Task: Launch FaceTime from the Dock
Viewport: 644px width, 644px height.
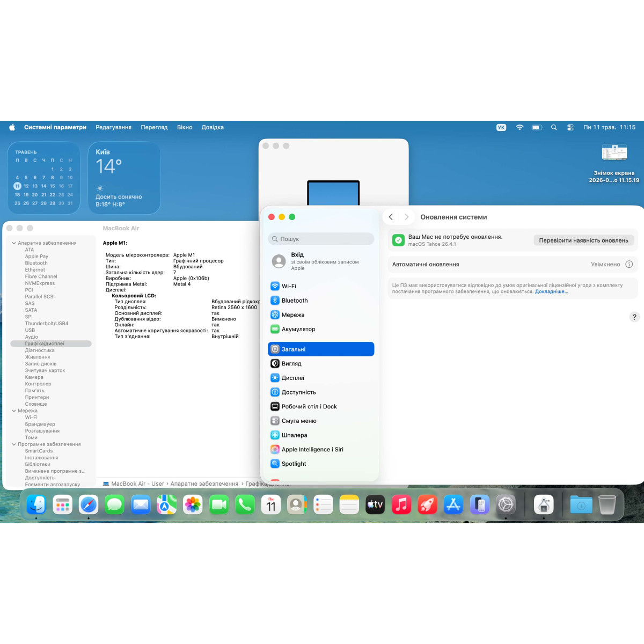Action: tap(219, 504)
